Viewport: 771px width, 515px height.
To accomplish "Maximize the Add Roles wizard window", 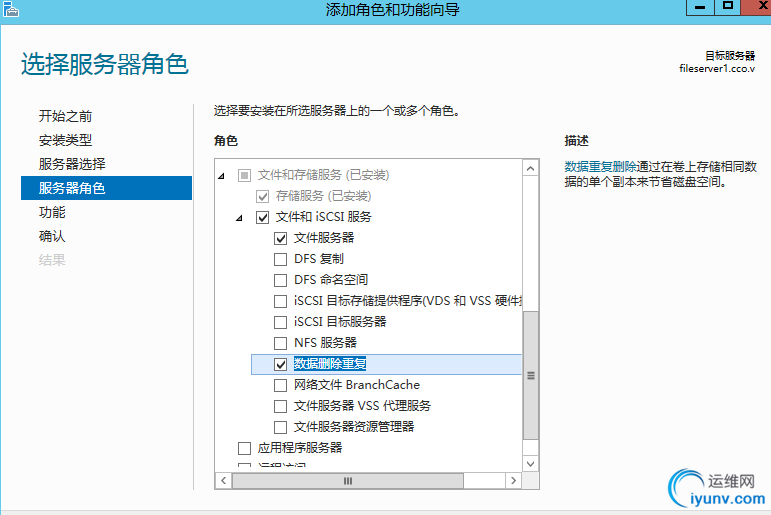I will 728,6.
